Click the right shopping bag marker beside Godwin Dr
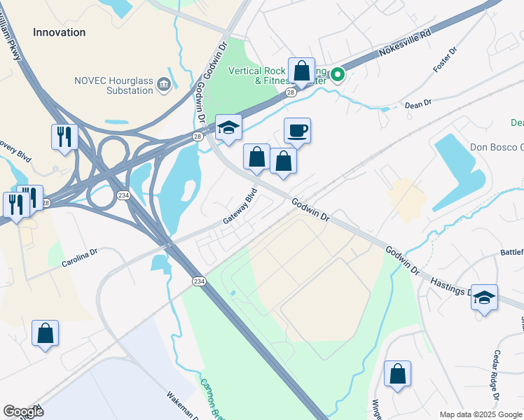The image size is (524, 420). [x=283, y=162]
